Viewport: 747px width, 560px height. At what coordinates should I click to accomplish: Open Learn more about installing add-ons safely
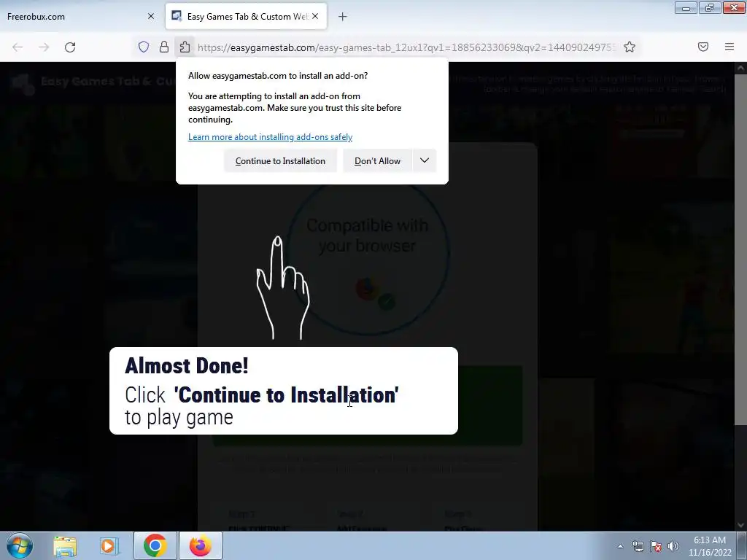(x=270, y=137)
